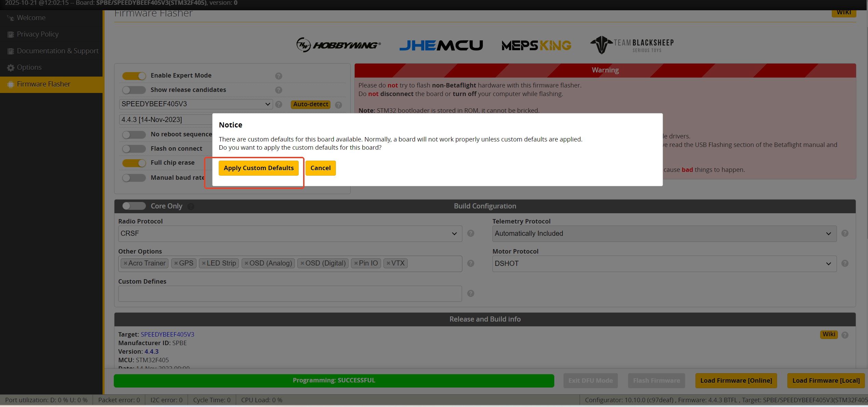Cancel the custom defaults notice
The height and width of the screenshot is (407, 868).
coord(320,168)
